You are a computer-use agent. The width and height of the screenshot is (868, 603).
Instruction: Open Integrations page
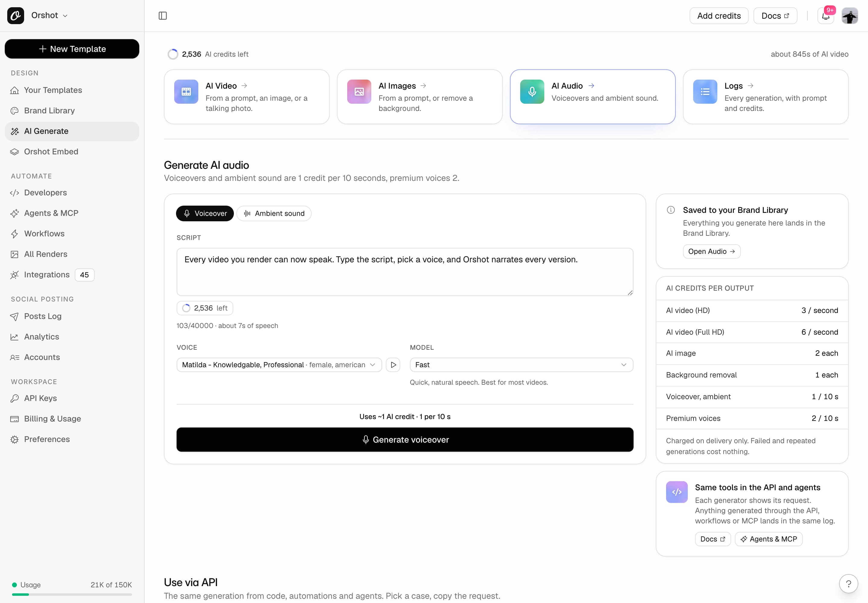point(72,275)
